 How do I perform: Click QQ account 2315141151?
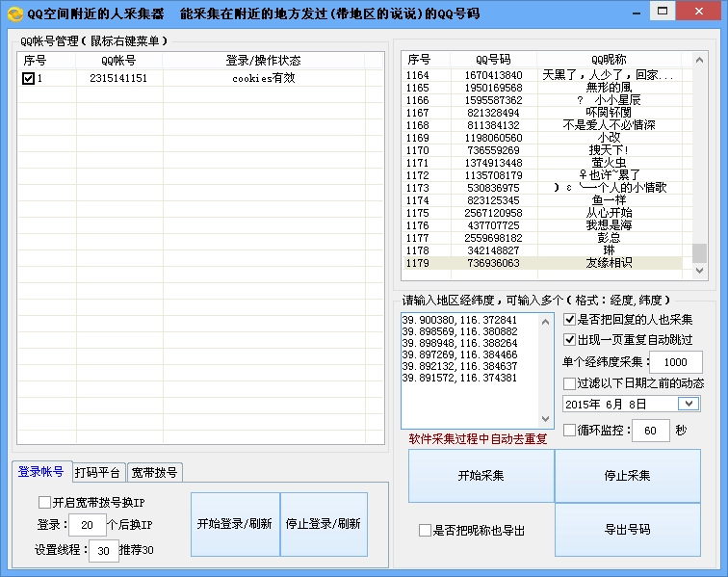pos(118,79)
